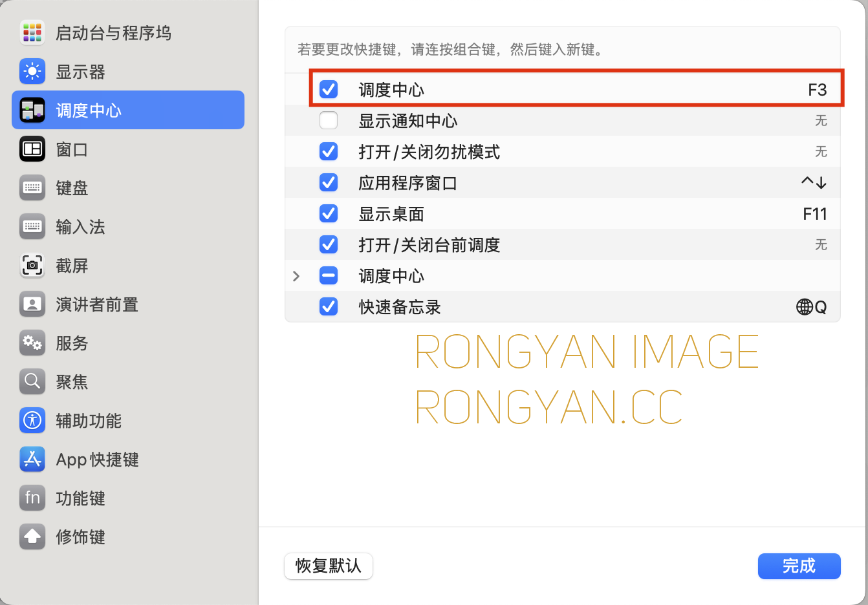Click the F3 shortcut key value

click(818, 90)
